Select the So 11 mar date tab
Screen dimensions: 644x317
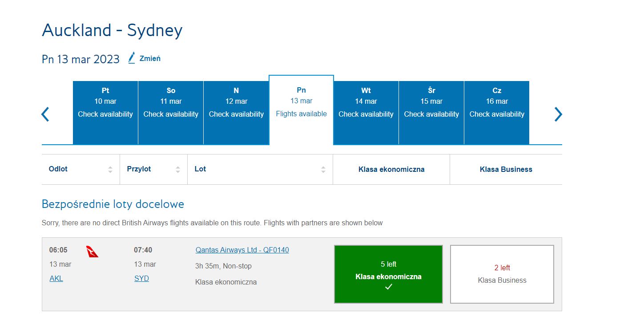pos(171,113)
